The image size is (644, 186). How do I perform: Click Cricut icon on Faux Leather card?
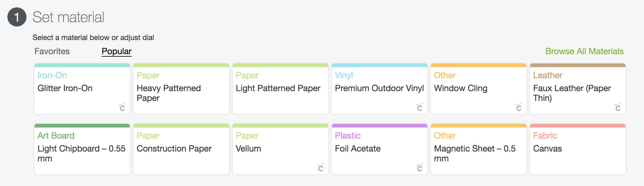[618, 107]
